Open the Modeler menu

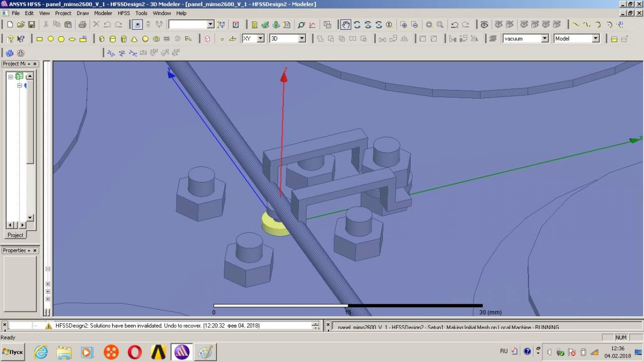tap(103, 13)
